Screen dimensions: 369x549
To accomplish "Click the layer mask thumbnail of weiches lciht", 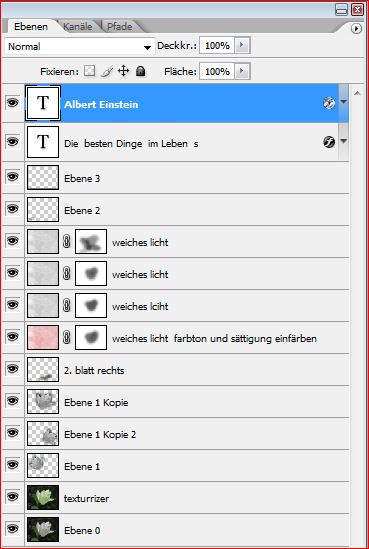I will tap(91, 306).
